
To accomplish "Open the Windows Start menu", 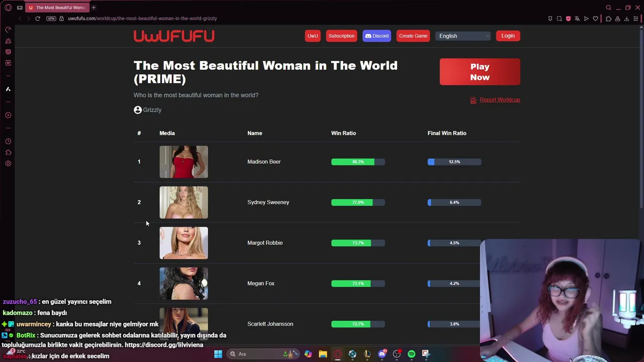I will tap(218, 354).
